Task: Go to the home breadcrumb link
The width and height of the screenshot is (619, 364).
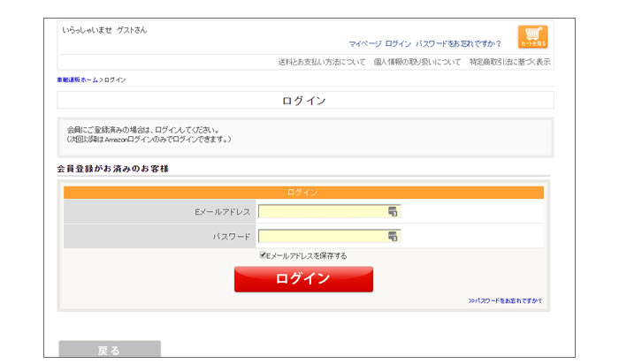Action: coord(78,80)
